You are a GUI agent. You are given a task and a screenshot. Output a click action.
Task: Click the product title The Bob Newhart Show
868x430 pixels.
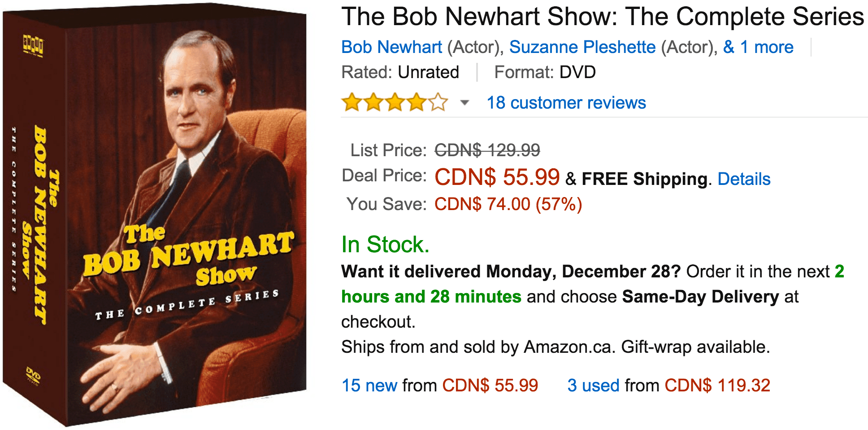(x=603, y=17)
